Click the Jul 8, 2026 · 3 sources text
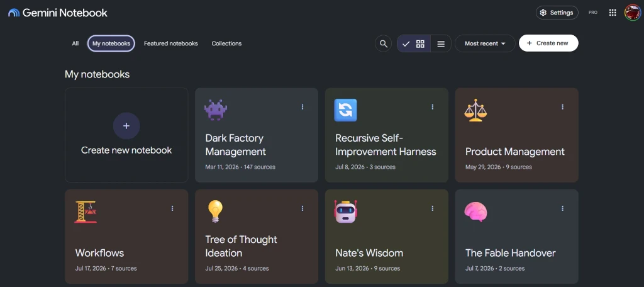Screen dimensions: 644x287 (365, 167)
